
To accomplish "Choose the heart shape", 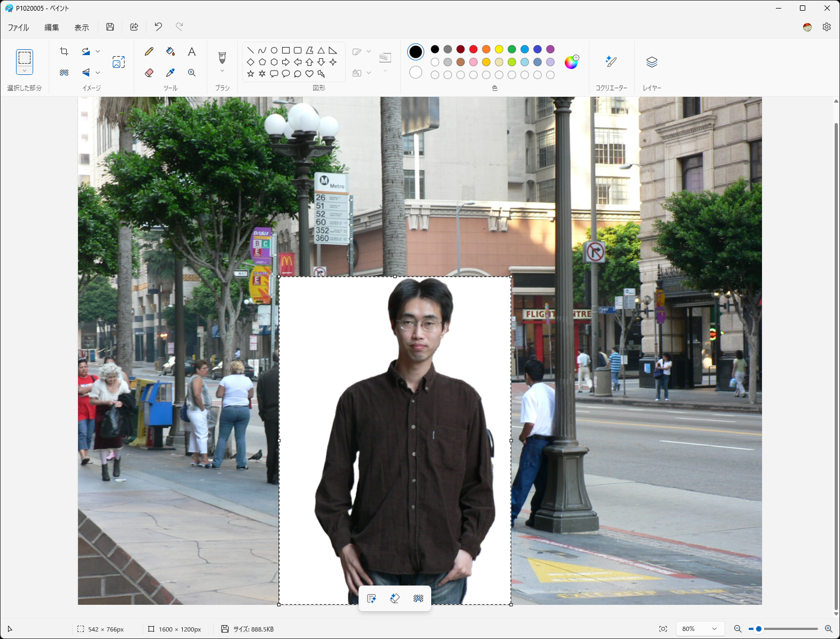I will (x=309, y=74).
